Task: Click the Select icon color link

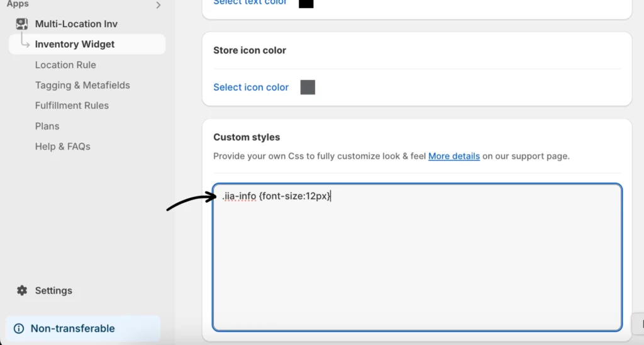Action: point(251,88)
